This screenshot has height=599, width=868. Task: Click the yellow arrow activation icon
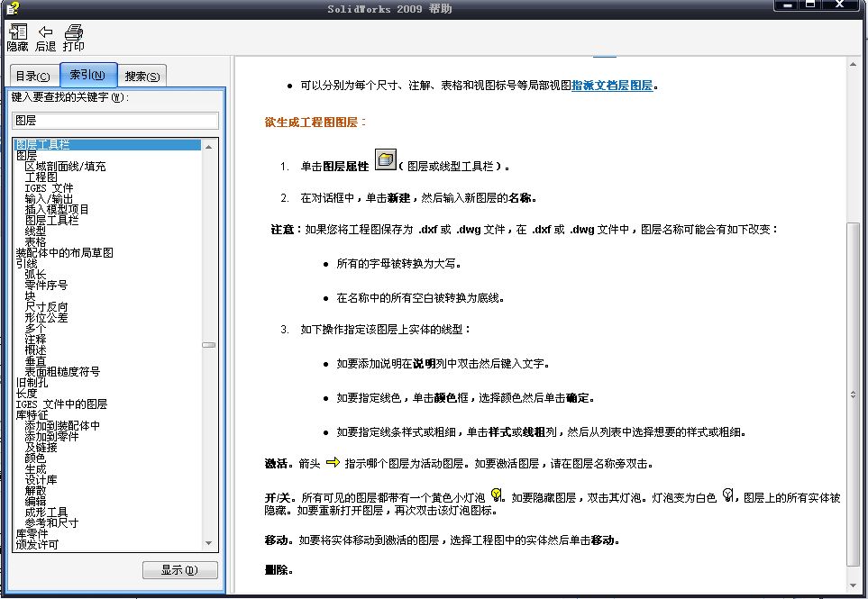tap(333, 462)
